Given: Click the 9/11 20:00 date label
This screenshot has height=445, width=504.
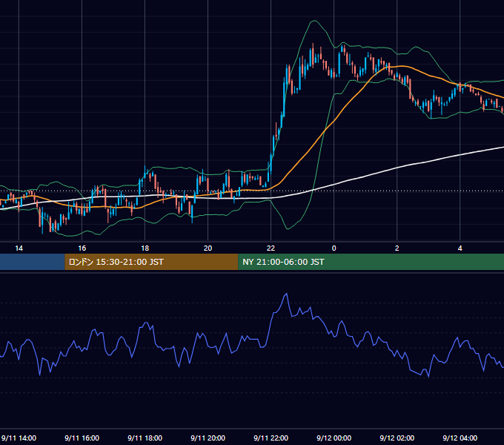Looking at the screenshot, I should coord(208,438).
